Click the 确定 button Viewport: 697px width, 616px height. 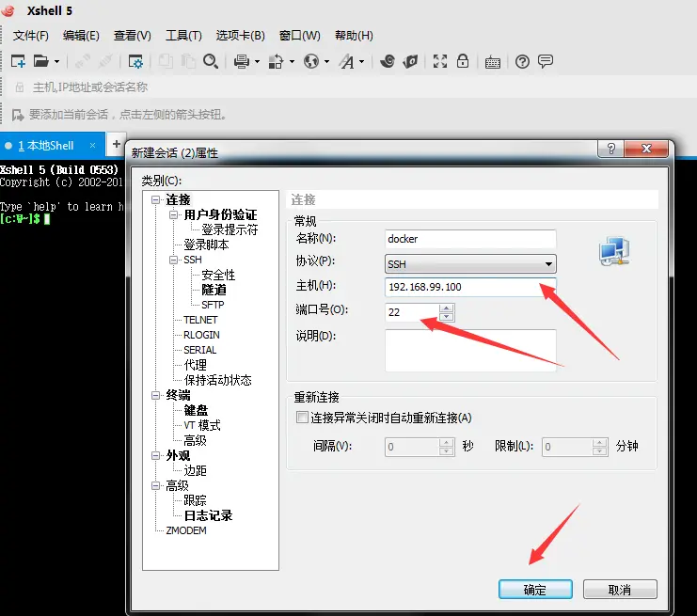point(535,590)
